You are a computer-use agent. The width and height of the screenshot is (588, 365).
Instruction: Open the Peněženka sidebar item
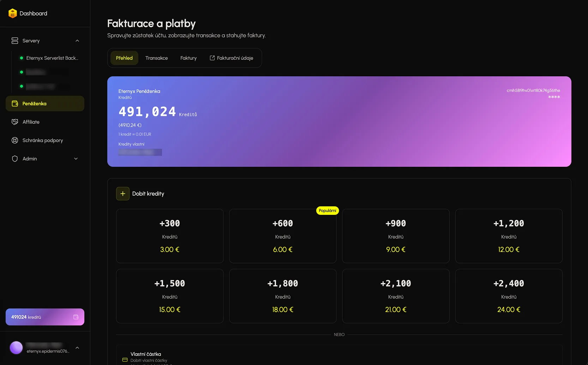(x=45, y=104)
